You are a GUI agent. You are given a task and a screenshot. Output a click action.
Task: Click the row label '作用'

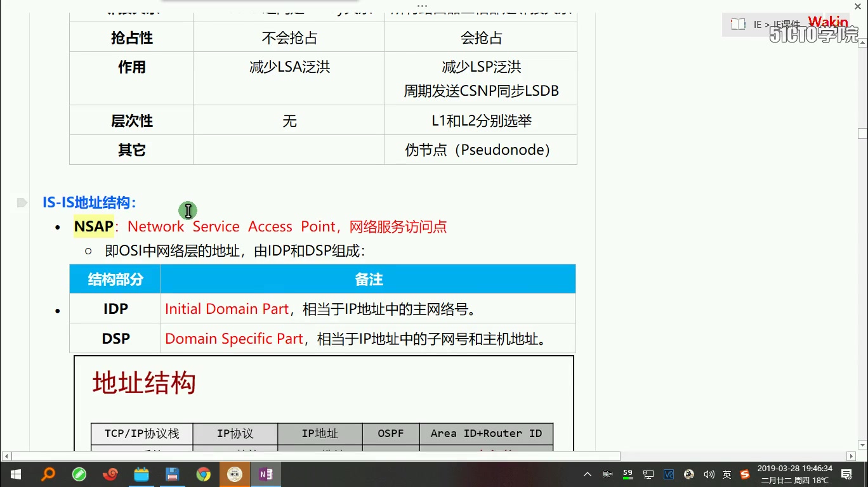(131, 67)
